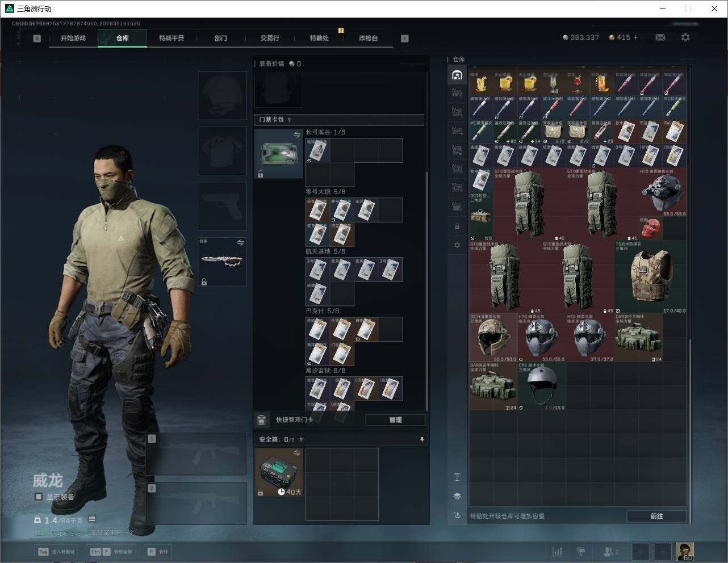
Task: Select the TG tactical armor vest
Action: (651, 277)
